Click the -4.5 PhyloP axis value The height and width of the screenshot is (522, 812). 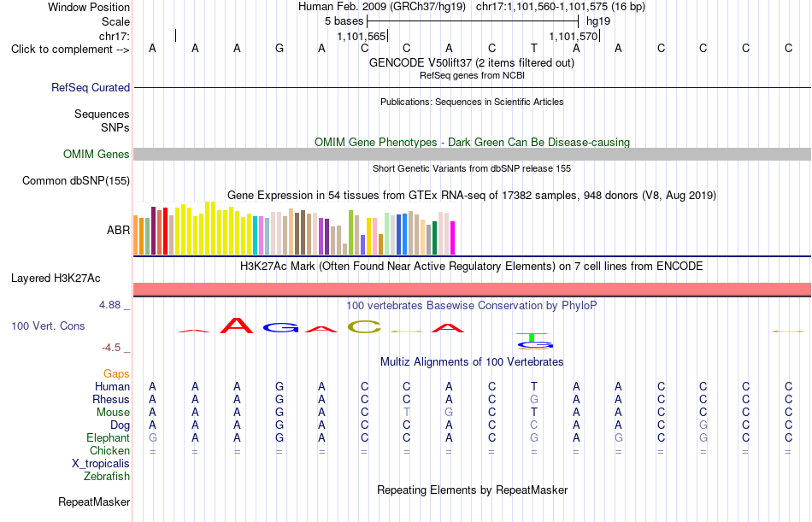pos(111,348)
